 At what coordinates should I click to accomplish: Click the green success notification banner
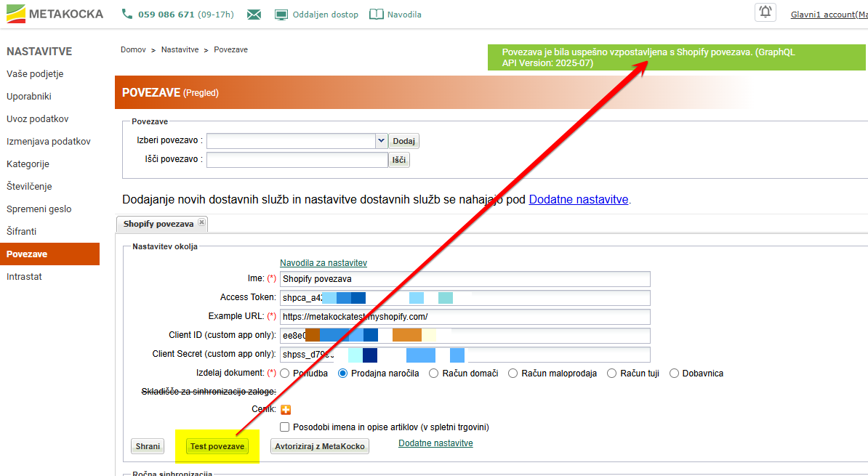tap(677, 57)
